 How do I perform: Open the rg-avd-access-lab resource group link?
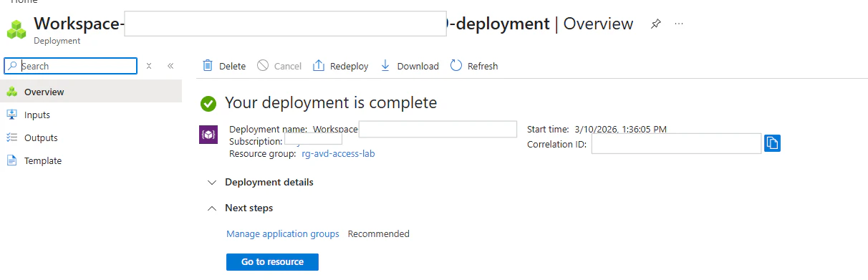pyautogui.click(x=338, y=153)
